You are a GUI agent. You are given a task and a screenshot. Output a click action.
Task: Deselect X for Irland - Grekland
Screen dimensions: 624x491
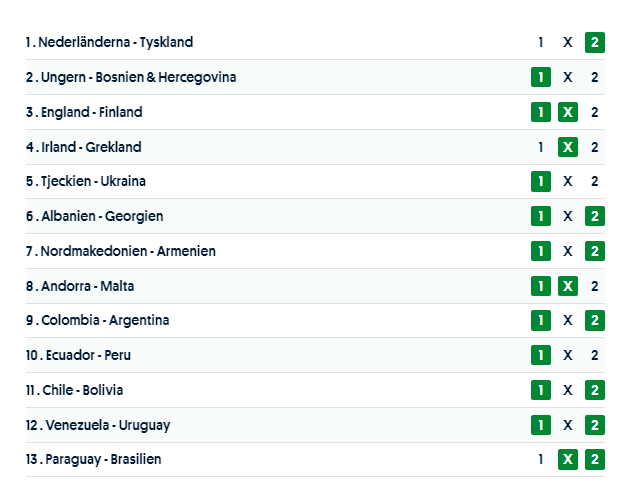coord(568,147)
